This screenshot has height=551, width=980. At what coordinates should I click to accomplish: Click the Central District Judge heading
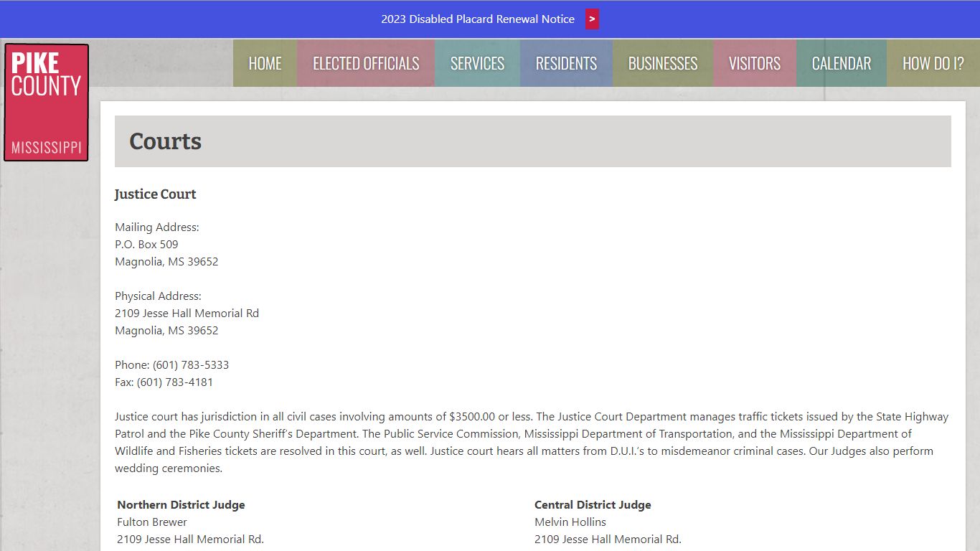coord(593,505)
